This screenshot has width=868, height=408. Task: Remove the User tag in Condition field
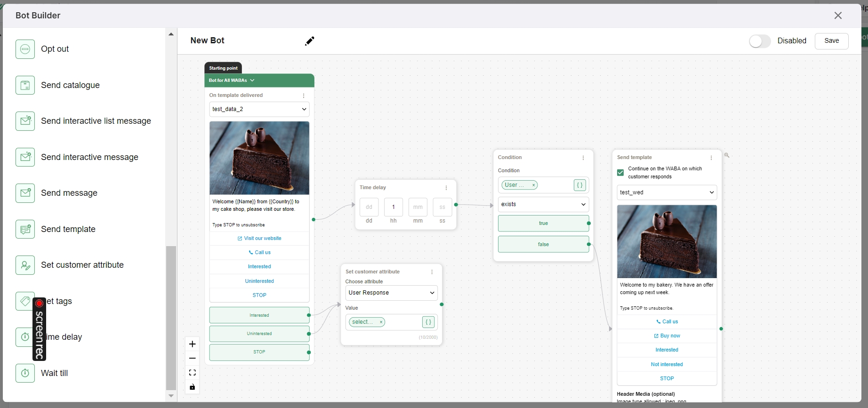[534, 185]
